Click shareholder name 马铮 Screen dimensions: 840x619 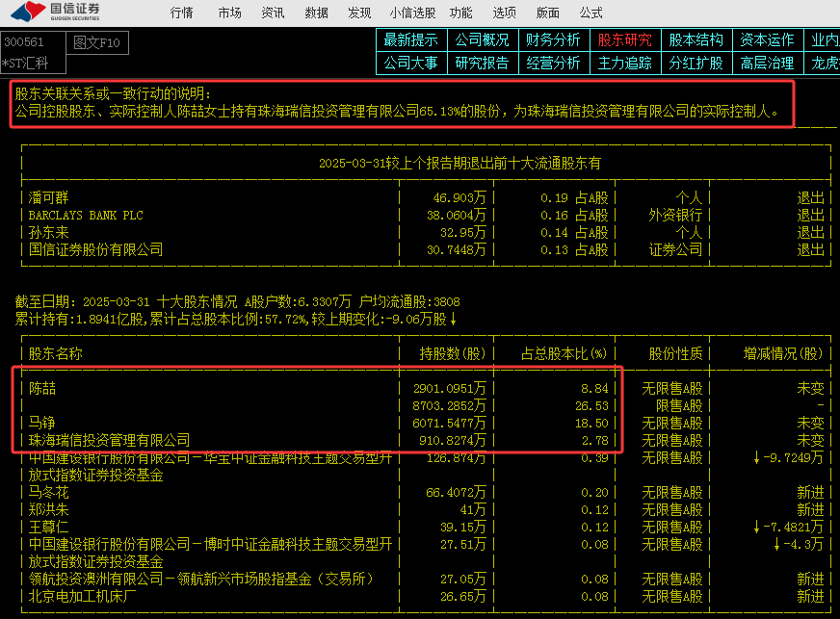(42, 423)
